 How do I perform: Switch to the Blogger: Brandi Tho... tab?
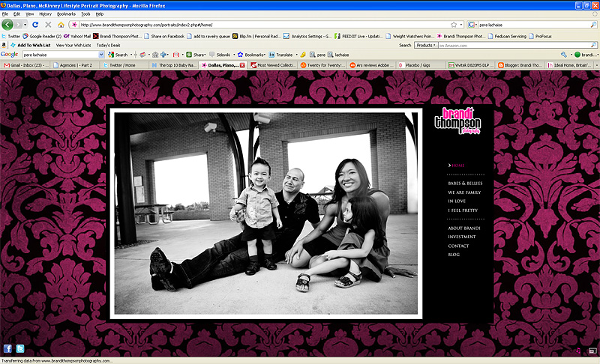point(520,65)
